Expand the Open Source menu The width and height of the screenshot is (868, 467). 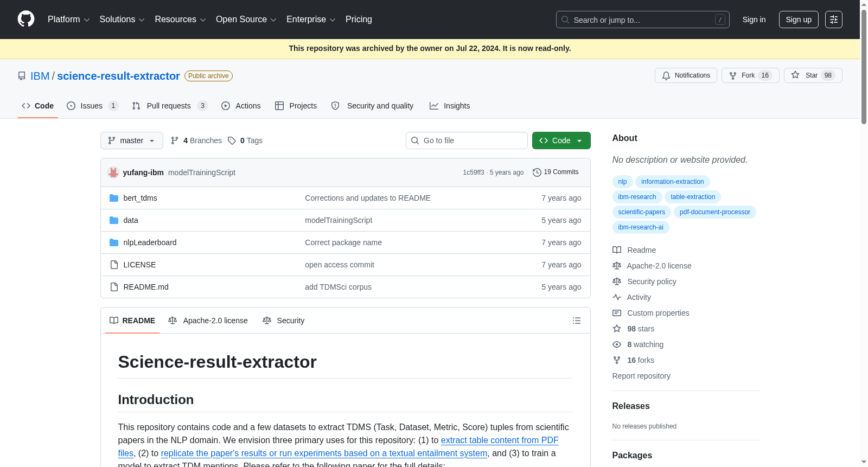(246, 20)
